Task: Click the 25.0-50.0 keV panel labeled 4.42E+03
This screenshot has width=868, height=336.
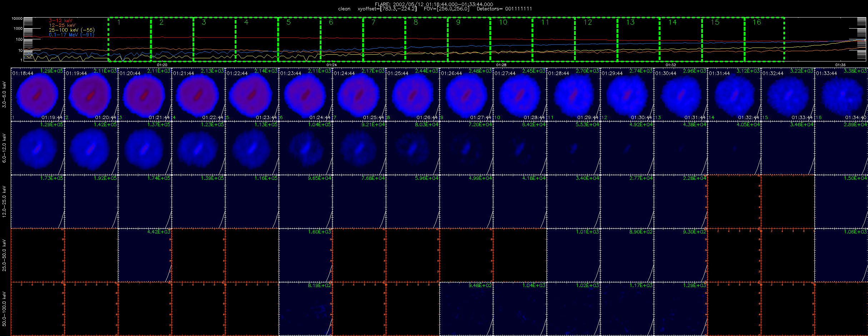Action: pyautogui.click(x=145, y=255)
